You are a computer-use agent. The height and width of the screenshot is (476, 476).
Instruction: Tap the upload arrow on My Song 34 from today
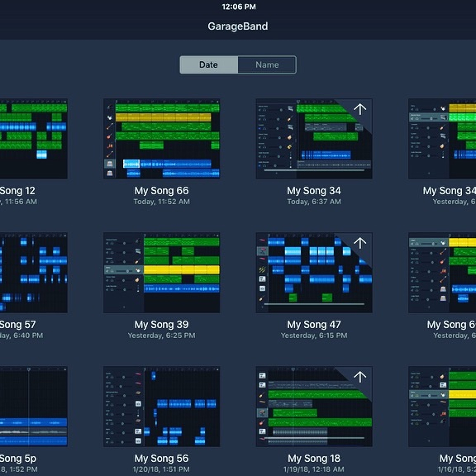(x=360, y=109)
